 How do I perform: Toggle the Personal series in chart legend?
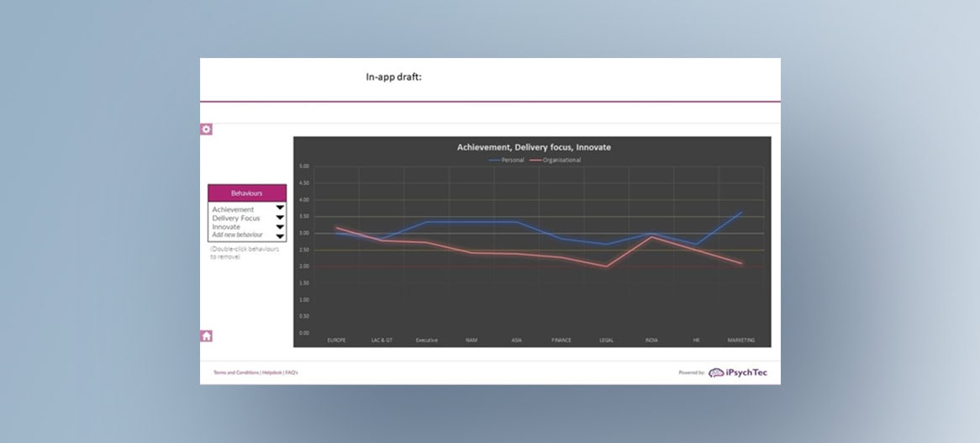(506, 160)
